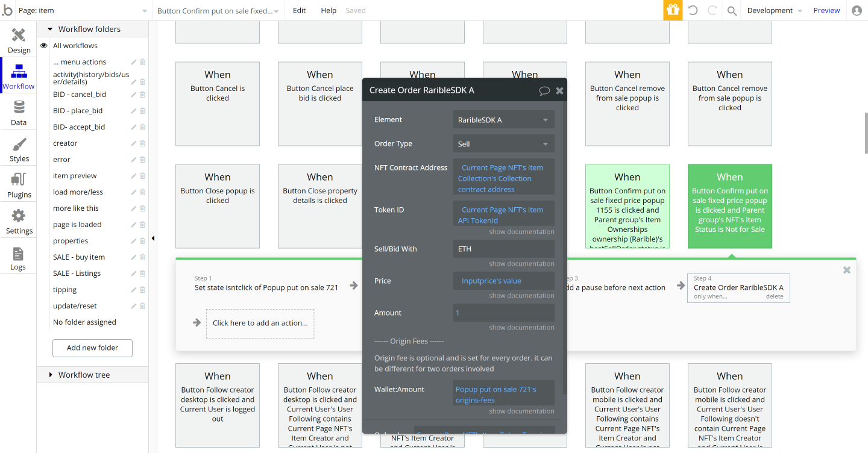
Task: Open the Development environment dropdown
Action: coord(773,10)
